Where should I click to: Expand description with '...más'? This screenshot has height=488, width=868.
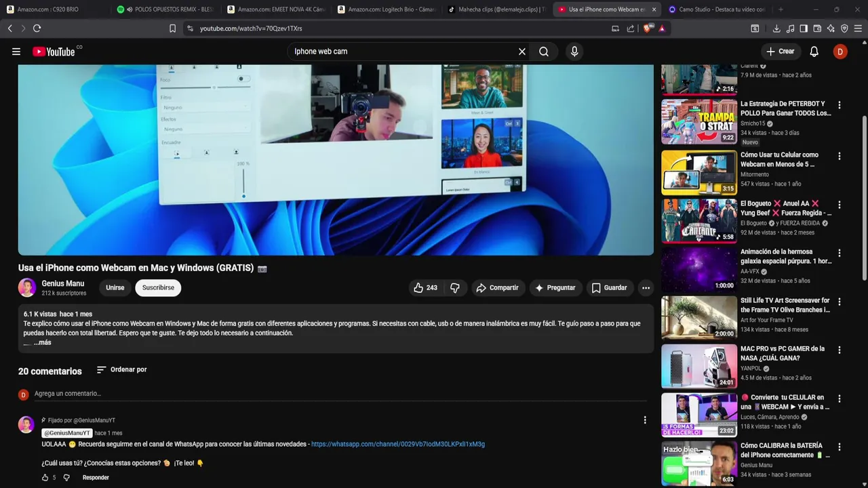pyautogui.click(x=42, y=343)
